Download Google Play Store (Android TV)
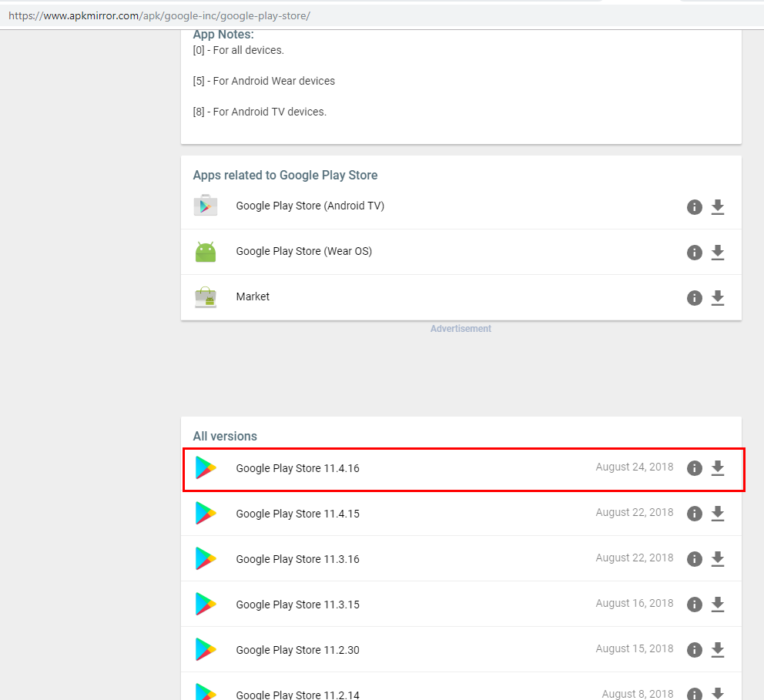The width and height of the screenshot is (764, 700). [718, 206]
